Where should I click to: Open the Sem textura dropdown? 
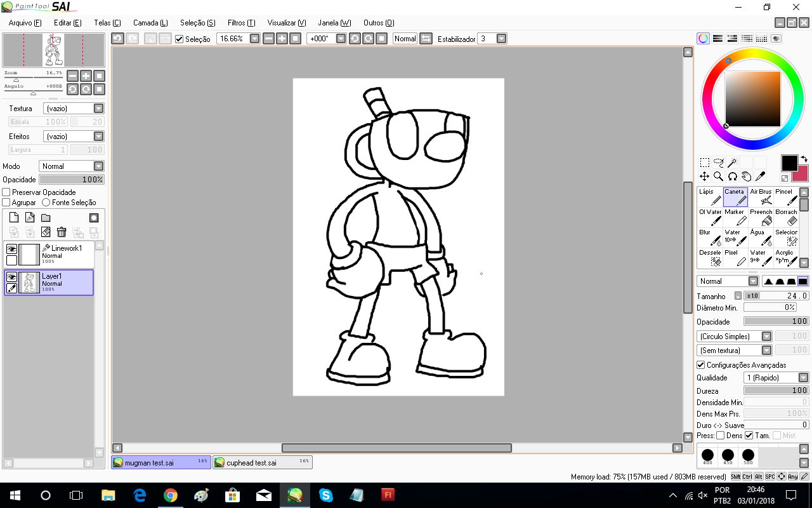pyautogui.click(x=766, y=351)
